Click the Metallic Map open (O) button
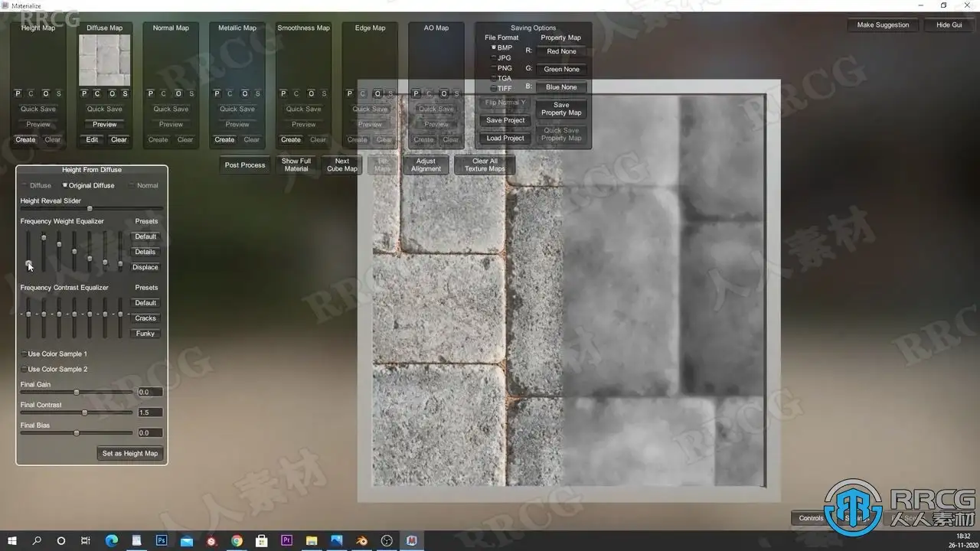 [x=245, y=94]
